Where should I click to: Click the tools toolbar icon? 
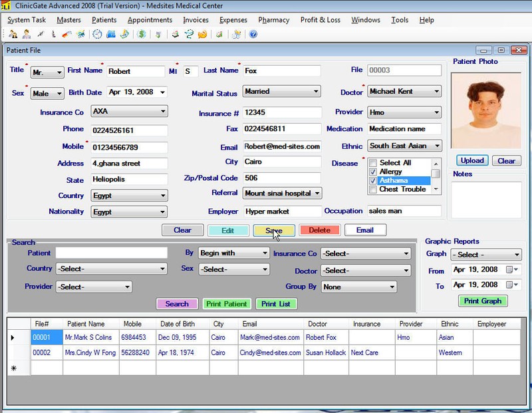tap(237, 35)
